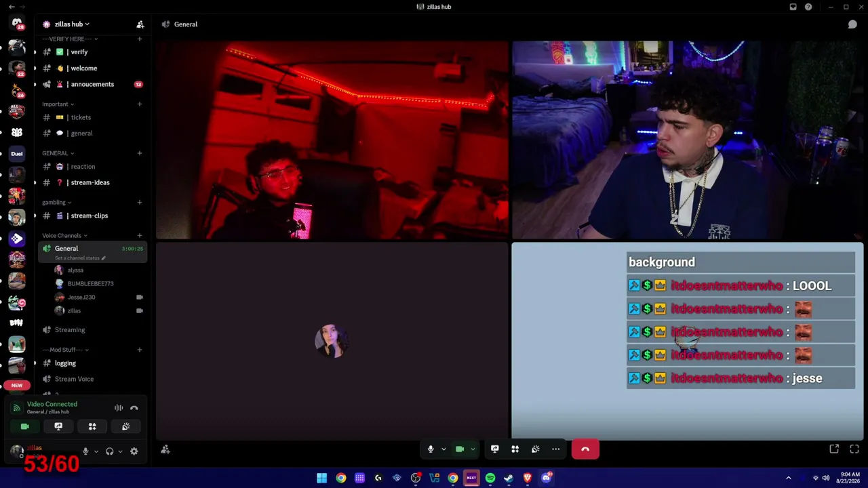868x488 pixels.
Task: Open Steam from the Windows taskbar
Action: pos(509,478)
